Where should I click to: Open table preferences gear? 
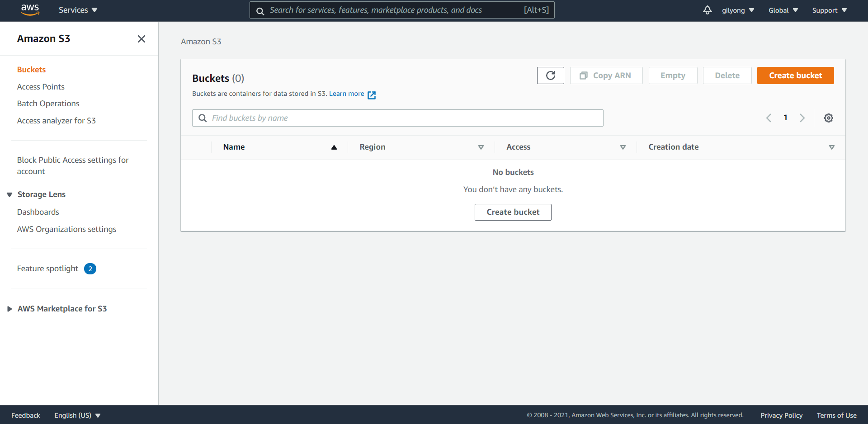click(x=828, y=118)
